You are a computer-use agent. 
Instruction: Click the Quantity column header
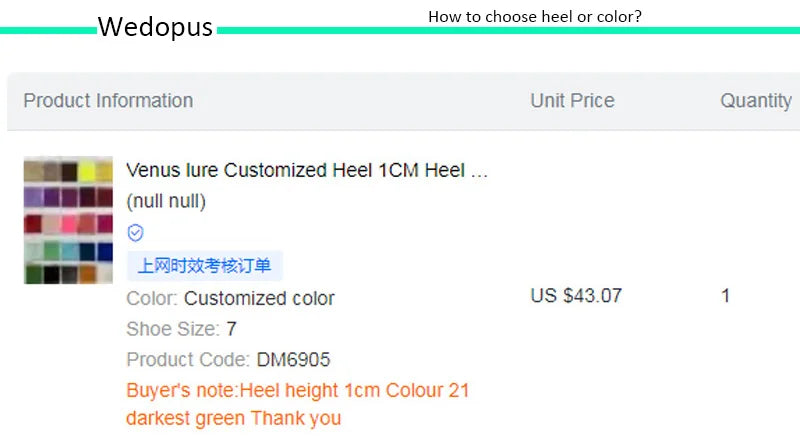click(755, 101)
